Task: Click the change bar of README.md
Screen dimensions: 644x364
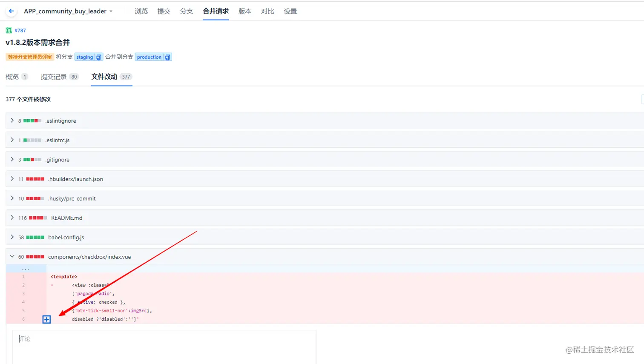Action: [x=38, y=218]
